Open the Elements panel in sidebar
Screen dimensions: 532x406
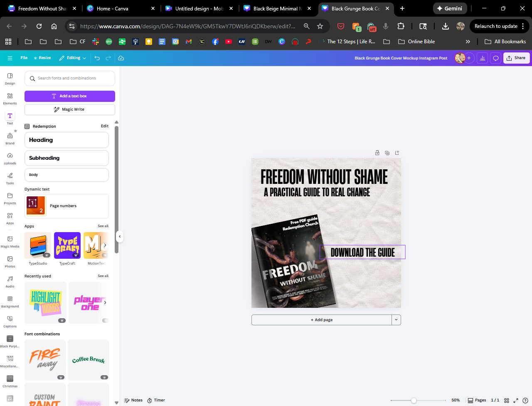point(10,98)
